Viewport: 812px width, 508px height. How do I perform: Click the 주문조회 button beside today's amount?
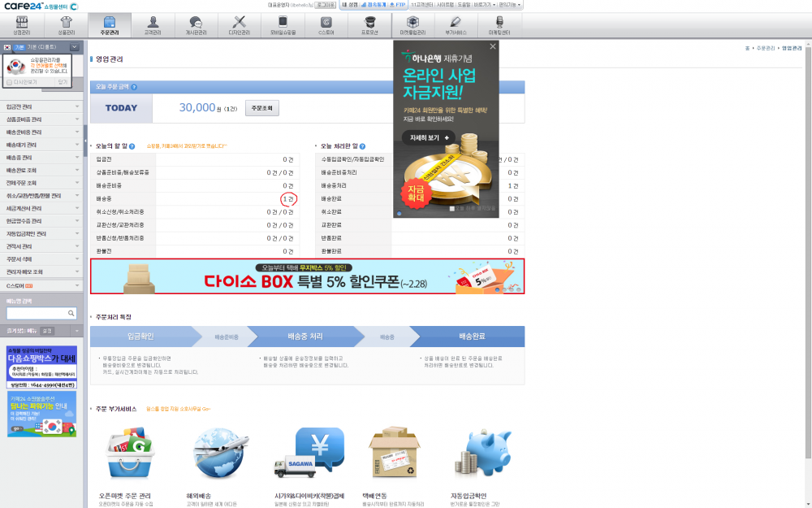pos(262,107)
